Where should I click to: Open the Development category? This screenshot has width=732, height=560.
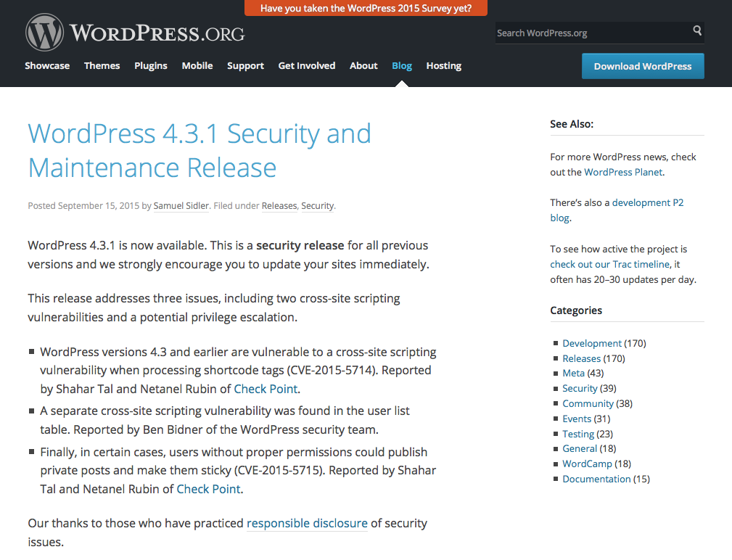pos(592,343)
